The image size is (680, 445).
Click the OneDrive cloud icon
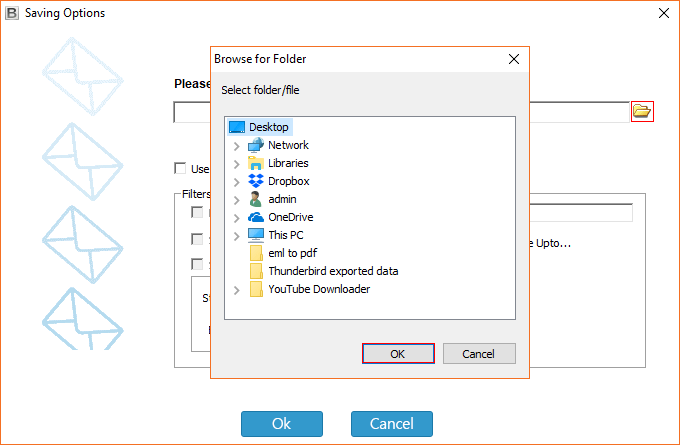[255, 217]
